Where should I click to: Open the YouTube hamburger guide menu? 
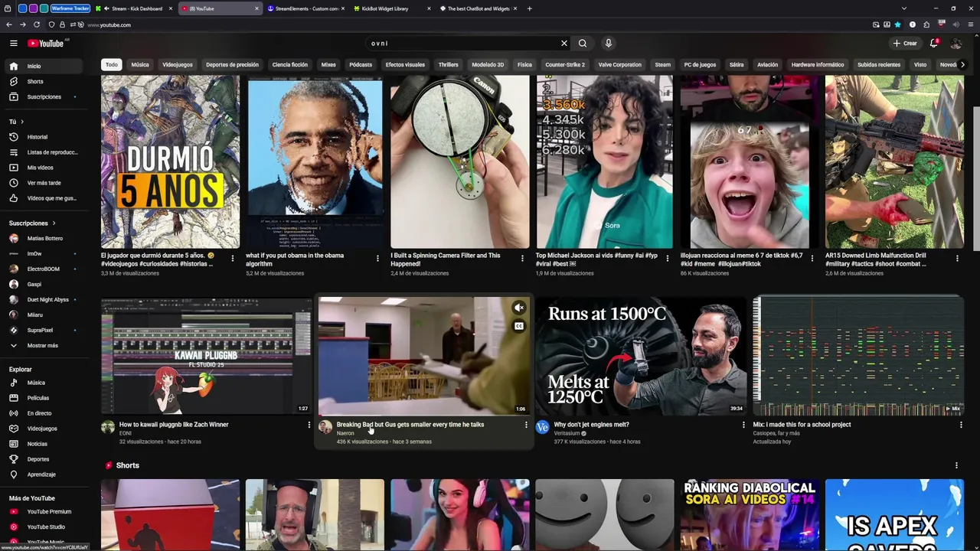[13, 44]
